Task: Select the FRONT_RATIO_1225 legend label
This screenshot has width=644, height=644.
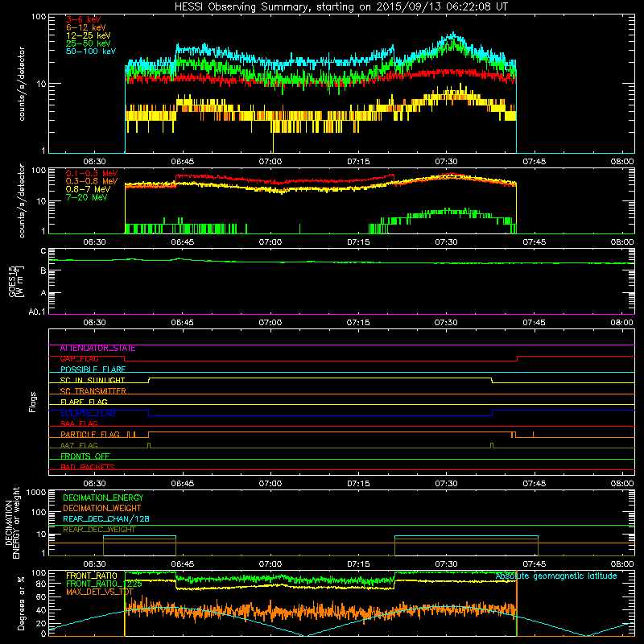Action: tap(104, 584)
